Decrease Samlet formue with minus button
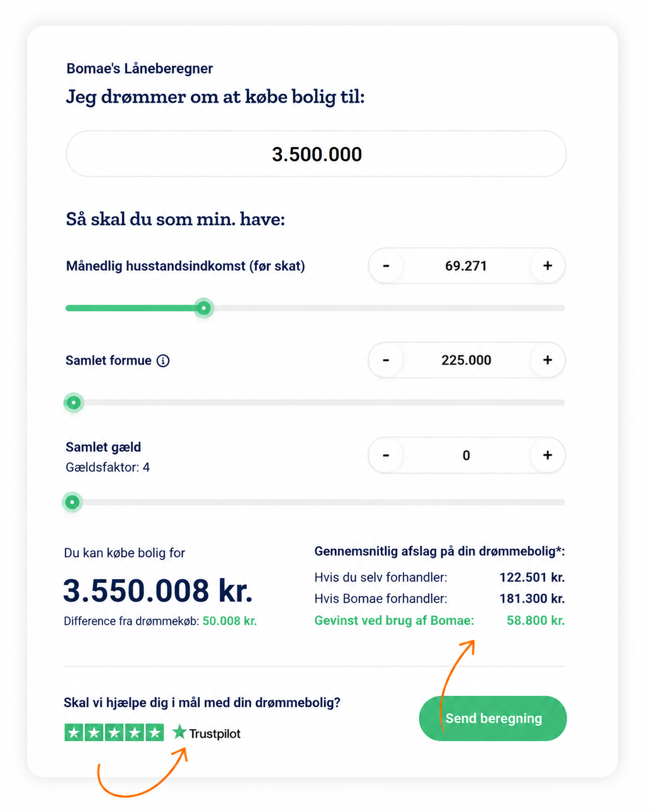Image resolution: width=650 pixels, height=812 pixels. tap(386, 360)
